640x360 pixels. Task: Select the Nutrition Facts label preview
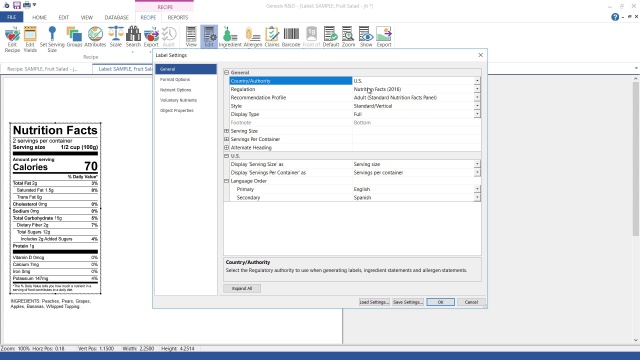pyautogui.click(x=55, y=208)
